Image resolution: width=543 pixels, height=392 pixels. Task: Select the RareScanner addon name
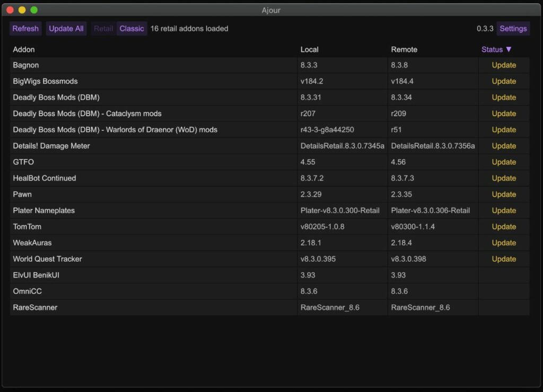click(35, 307)
